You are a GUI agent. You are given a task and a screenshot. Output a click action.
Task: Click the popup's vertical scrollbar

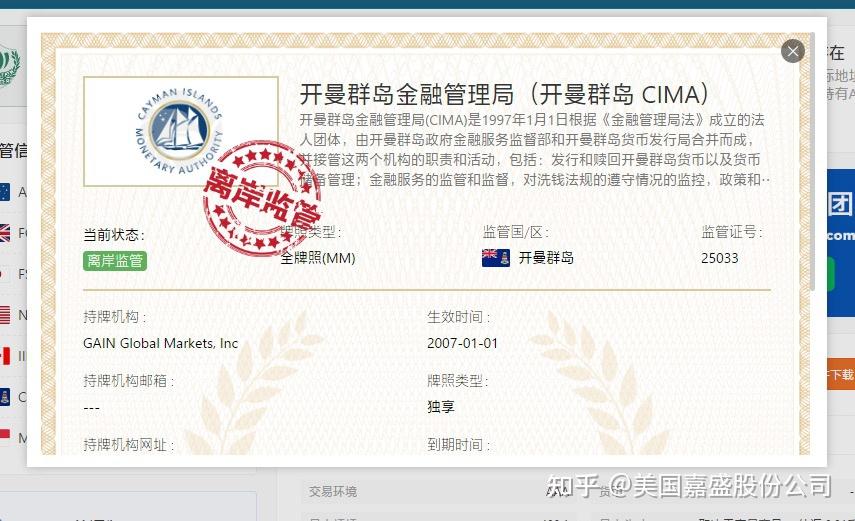coord(812,161)
